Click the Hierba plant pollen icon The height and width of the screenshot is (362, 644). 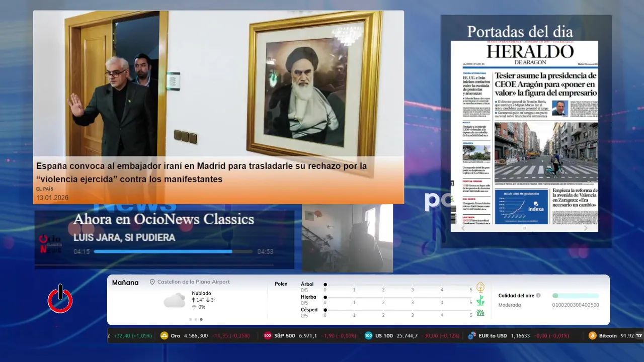click(480, 300)
